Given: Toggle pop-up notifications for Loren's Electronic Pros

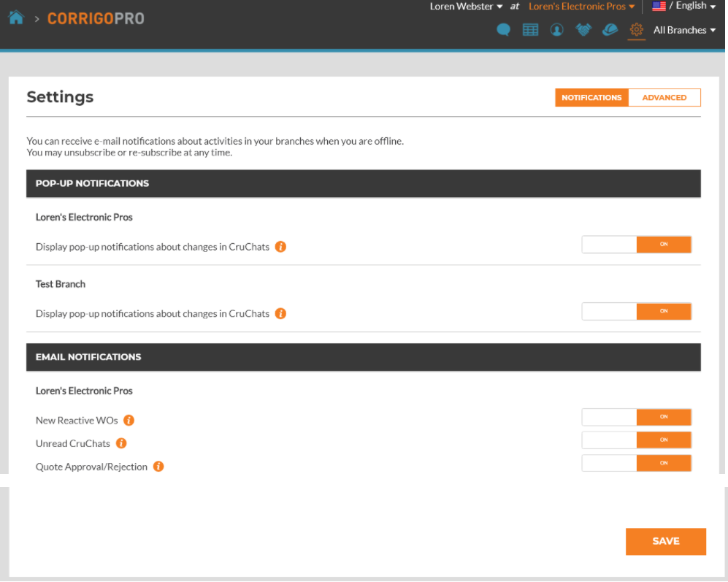Looking at the screenshot, I should [x=636, y=245].
